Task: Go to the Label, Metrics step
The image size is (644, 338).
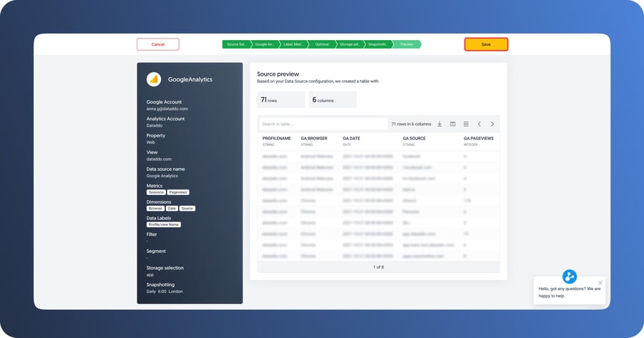Action: coord(293,44)
